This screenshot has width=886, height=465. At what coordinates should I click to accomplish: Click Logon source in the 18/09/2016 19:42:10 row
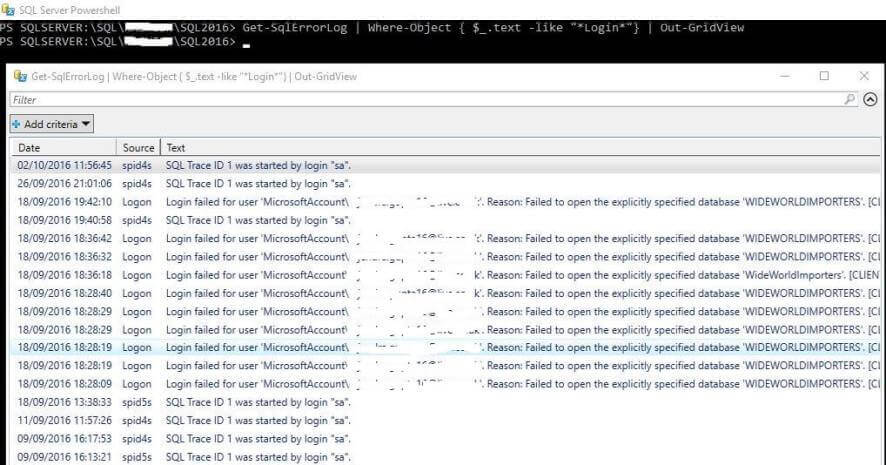pos(137,202)
